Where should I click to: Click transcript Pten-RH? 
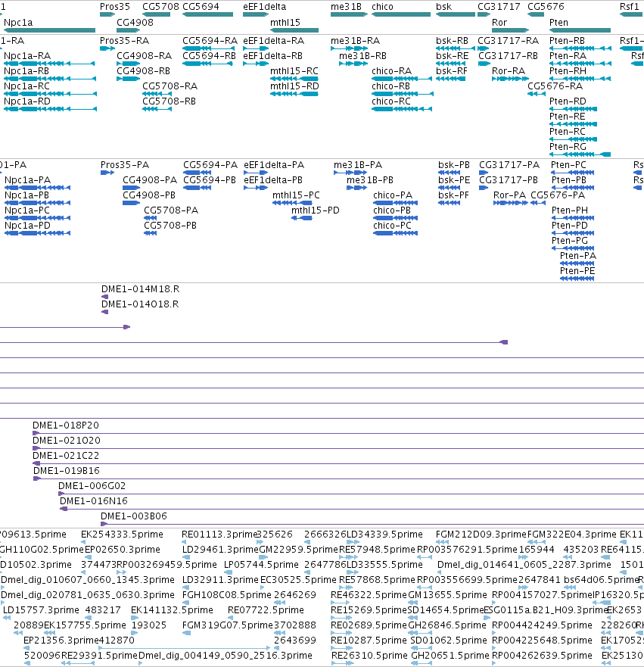click(568, 71)
